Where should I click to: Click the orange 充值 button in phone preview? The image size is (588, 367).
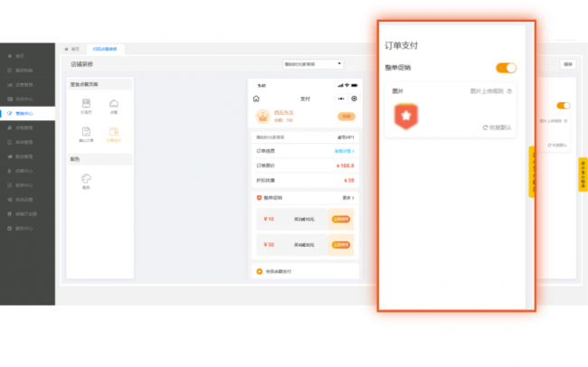pos(346,117)
